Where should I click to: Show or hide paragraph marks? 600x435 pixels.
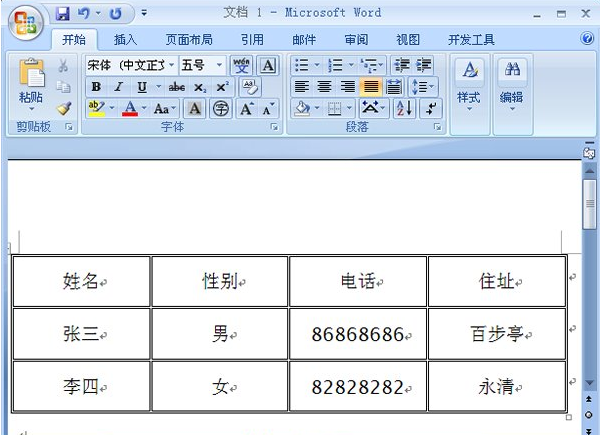coord(431,109)
